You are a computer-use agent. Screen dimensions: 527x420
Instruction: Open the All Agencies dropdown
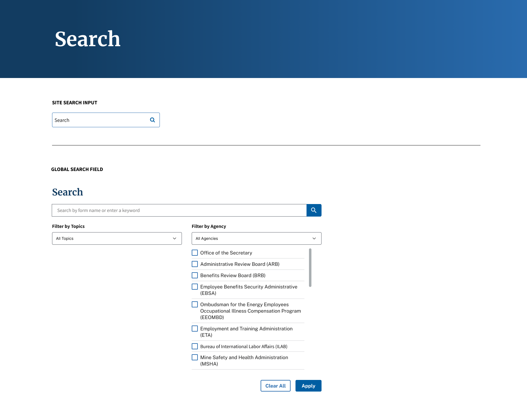pos(256,238)
